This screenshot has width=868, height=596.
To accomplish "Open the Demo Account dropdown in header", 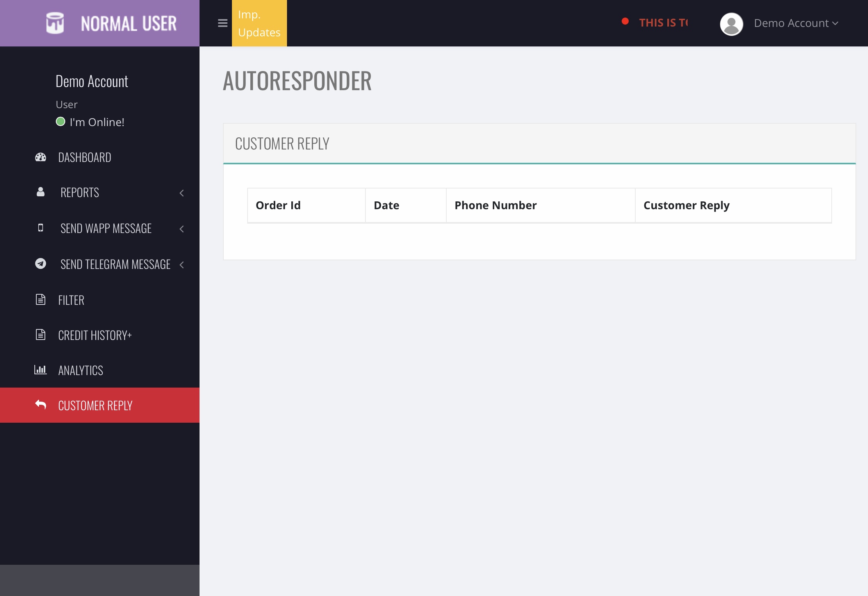I will point(796,23).
